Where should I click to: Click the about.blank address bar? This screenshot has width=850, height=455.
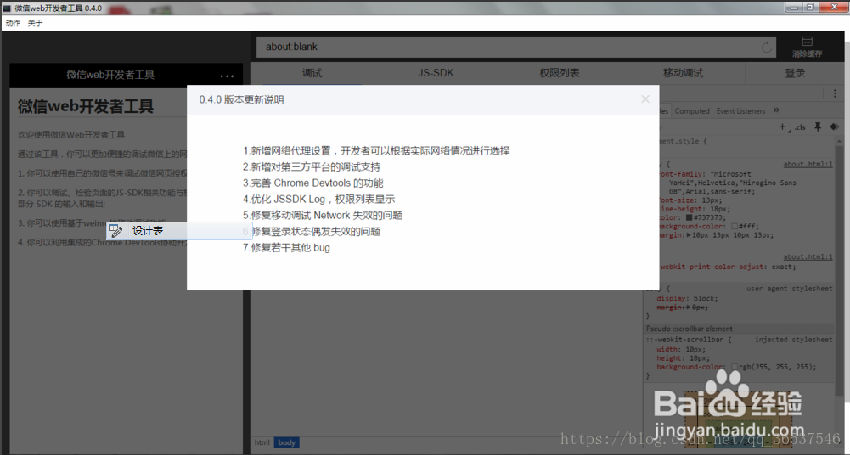coord(500,47)
